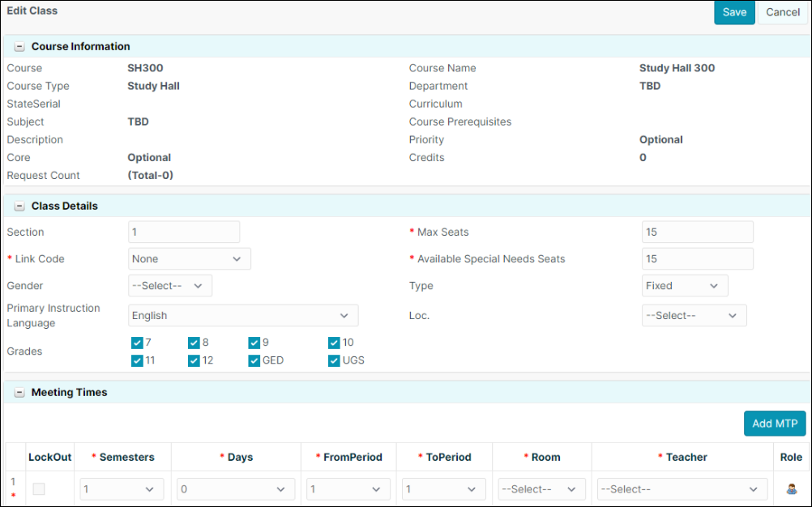Screen dimensions: 812x507
Task: Uncheck grade 12 checkbox
Action: pyautogui.click(x=194, y=360)
